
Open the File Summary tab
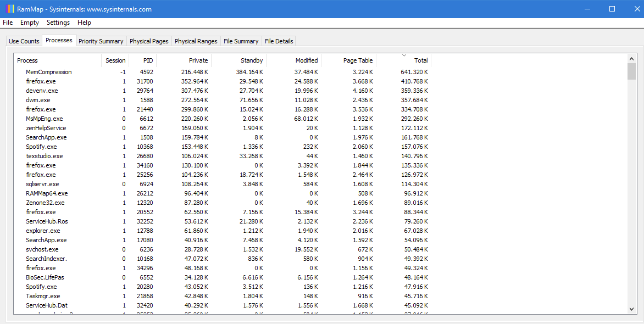point(241,41)
